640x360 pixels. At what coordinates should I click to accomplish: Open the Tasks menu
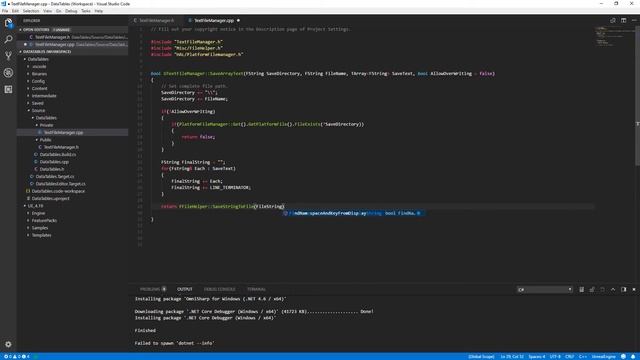86,11
